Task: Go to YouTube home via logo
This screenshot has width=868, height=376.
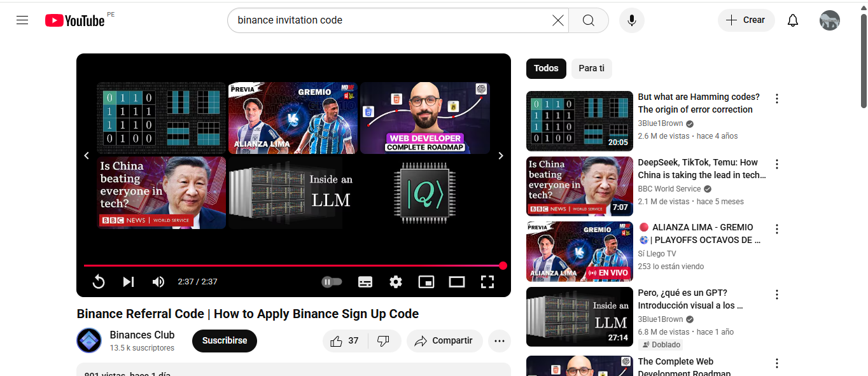Action: point(74,20)
